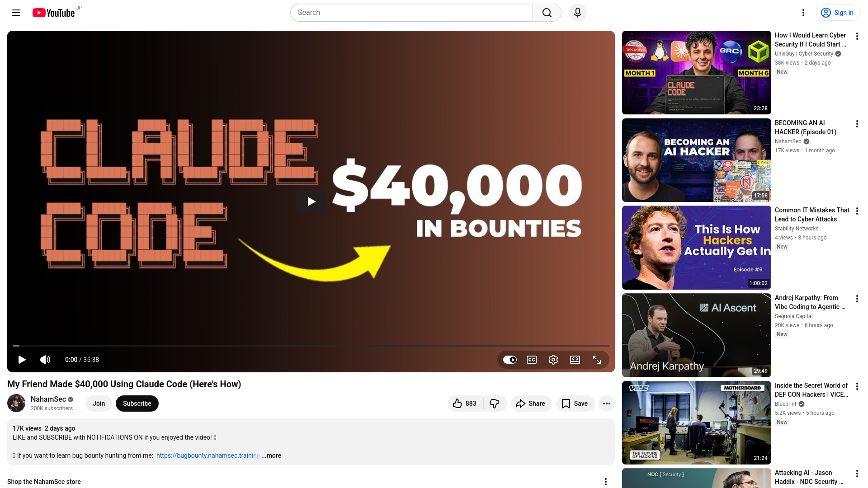Go to YouTube home via logo

(53, 13)
